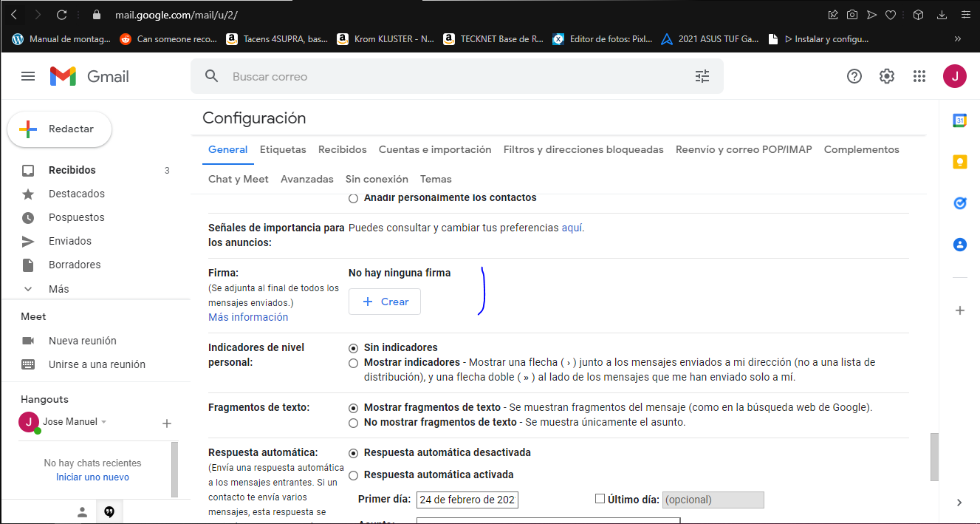Open Más información signature link
Image resolution: width=980 pixels, height=524 pixels.
click(x=248, y=317)
